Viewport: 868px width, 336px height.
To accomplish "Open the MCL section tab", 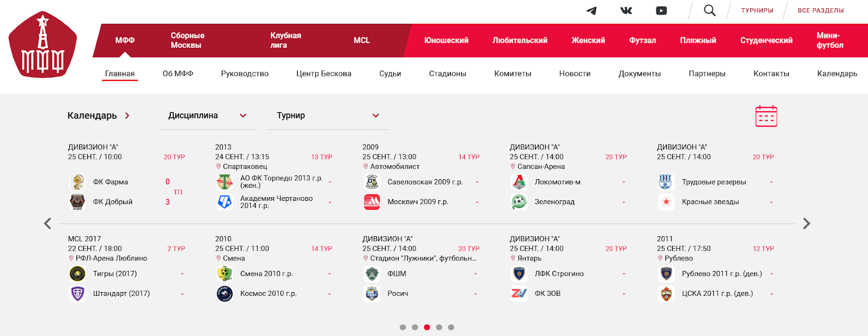I will click(x=362, y=40).
